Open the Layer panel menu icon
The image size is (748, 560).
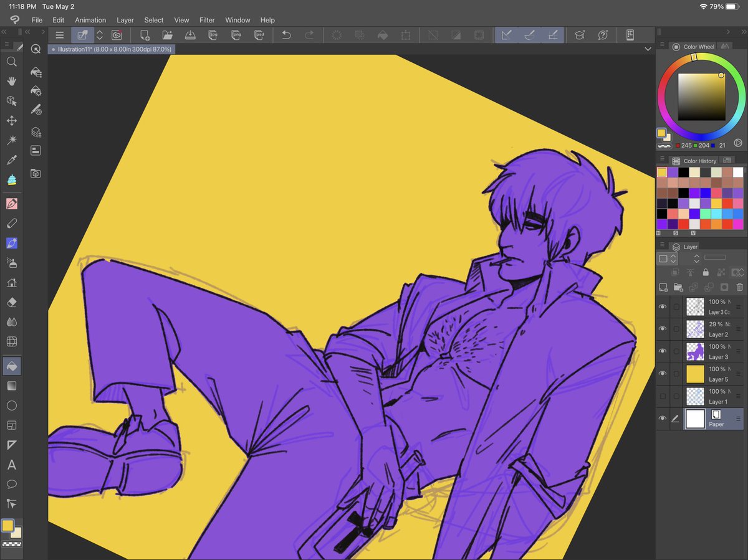coord(662,245)
